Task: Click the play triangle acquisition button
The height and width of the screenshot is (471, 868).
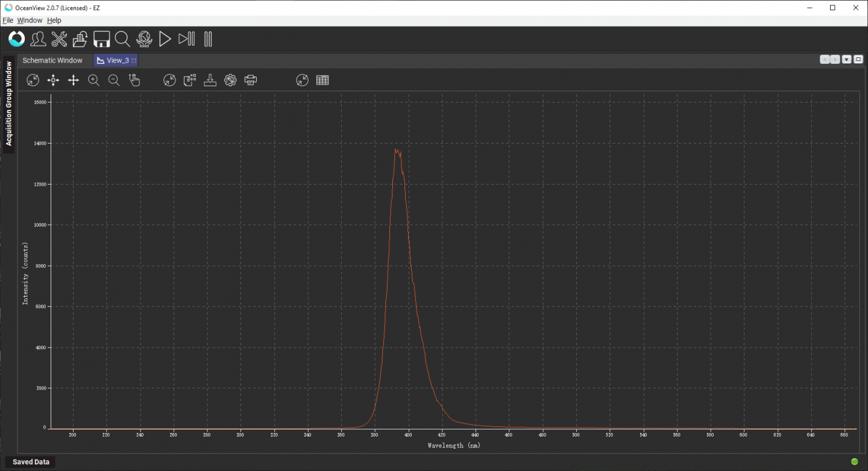Action: (x=165, y=40)
